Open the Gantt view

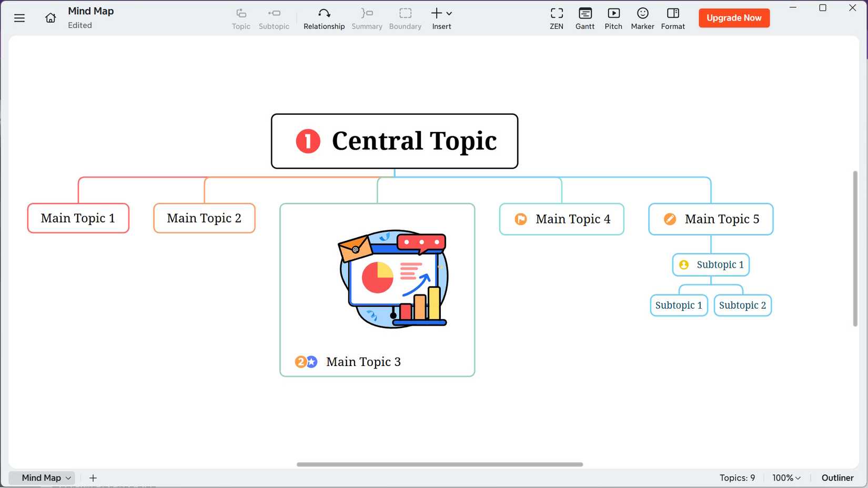pyautogui.click(x=584, y=18)
